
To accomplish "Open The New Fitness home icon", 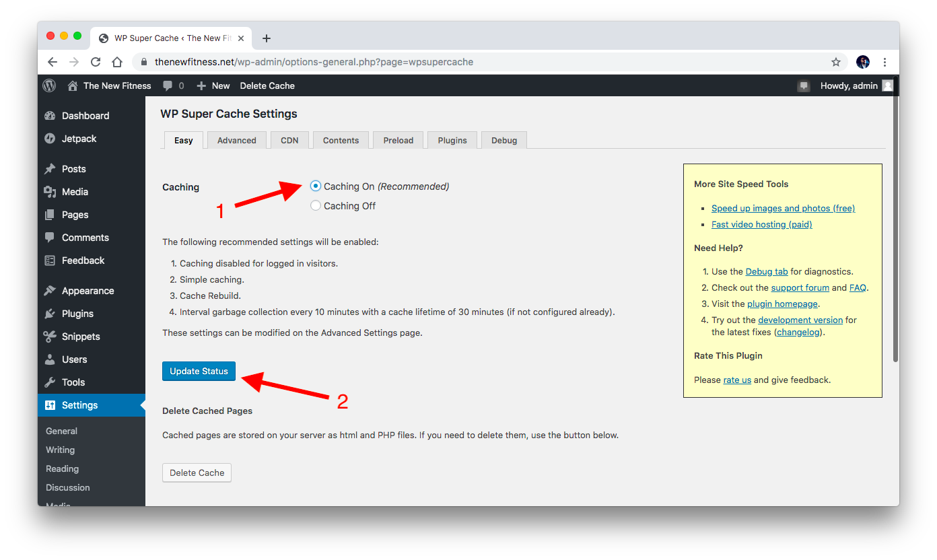I will point(73,85).
